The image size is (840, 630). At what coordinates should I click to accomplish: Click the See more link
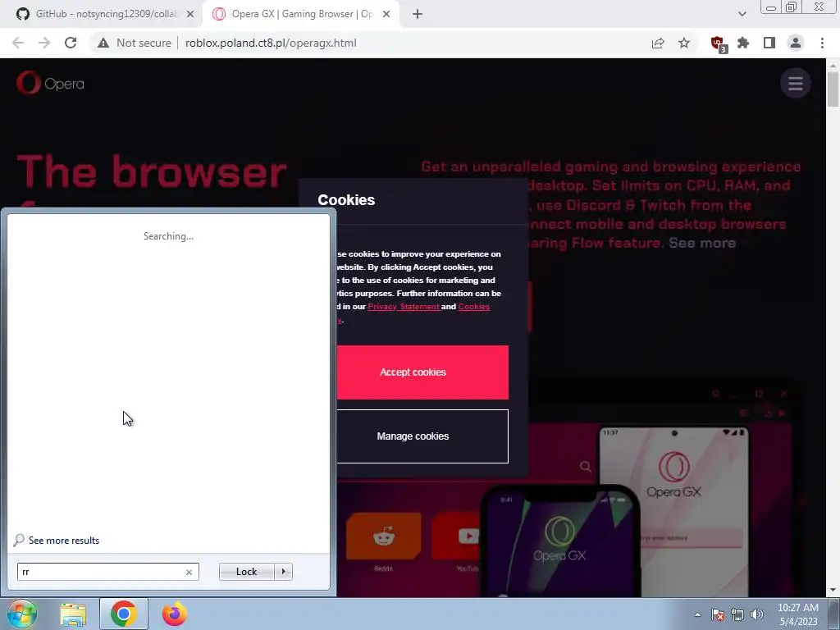coord(702,243)
